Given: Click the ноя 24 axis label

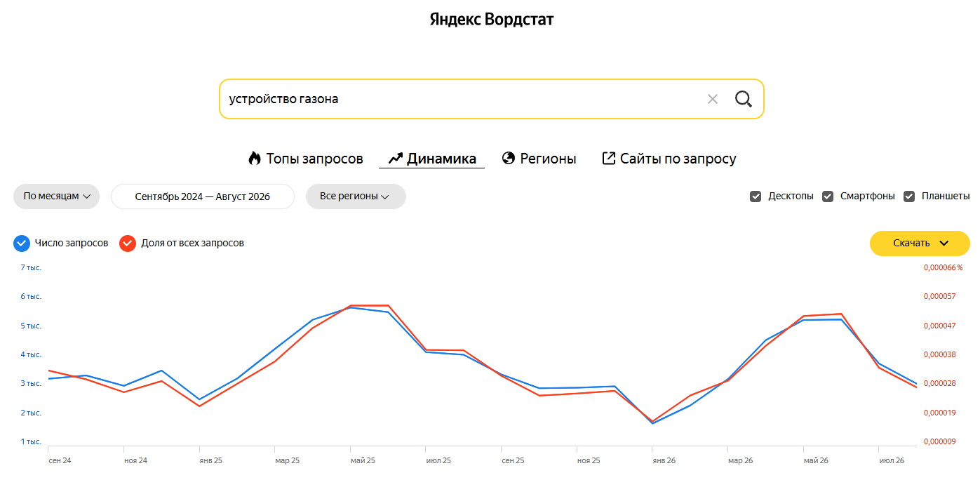Looking at the screenshot, I should click(x=135, y=461).
